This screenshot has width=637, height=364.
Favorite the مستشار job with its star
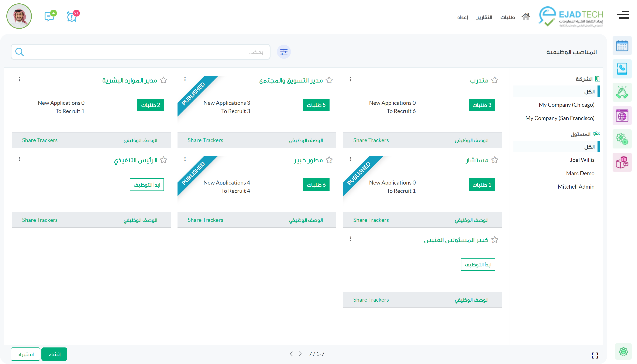point(495,160)
